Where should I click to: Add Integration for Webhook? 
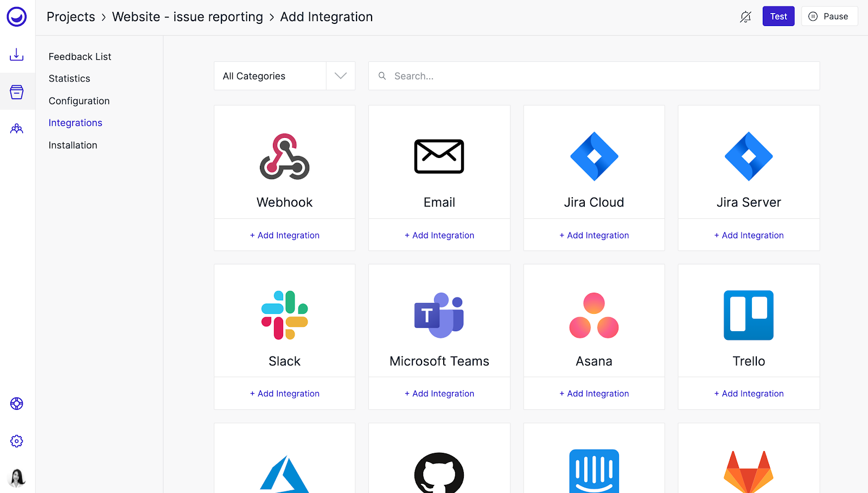284,235
